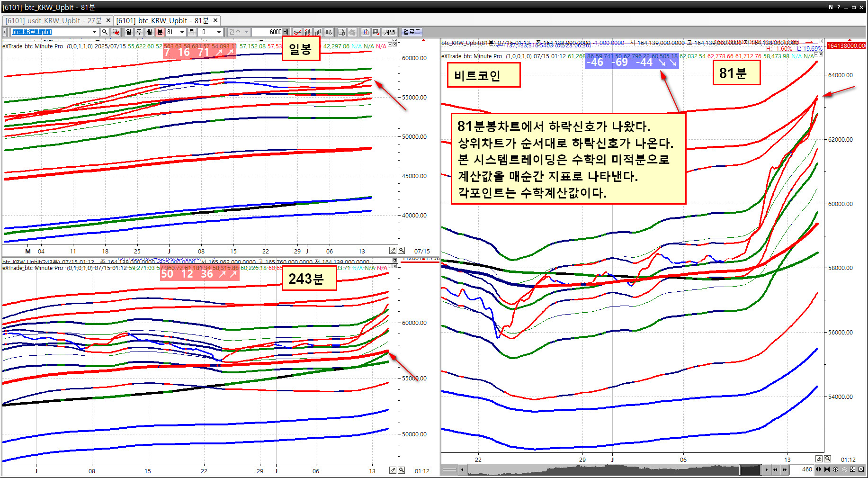Expand the minute interval dropdown showing 81
This screenshot has width=868, height=478.
pyautogui.click(x=182, y=32)
